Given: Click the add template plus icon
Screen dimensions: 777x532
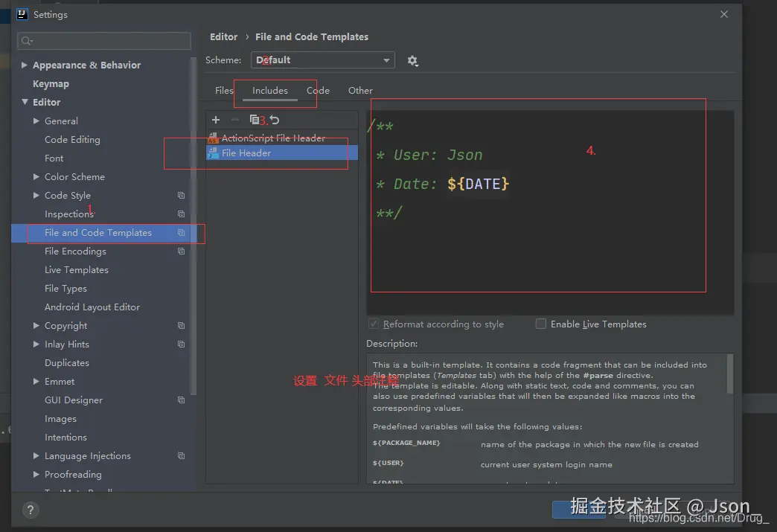Looking at the screenshot, I should coord(216,120).
